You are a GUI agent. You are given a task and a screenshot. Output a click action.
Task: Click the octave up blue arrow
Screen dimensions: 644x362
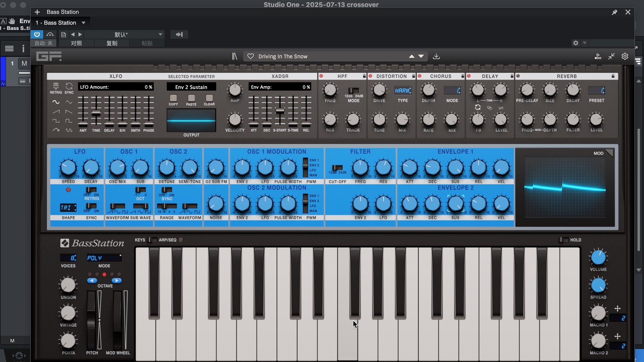[116, 281]
